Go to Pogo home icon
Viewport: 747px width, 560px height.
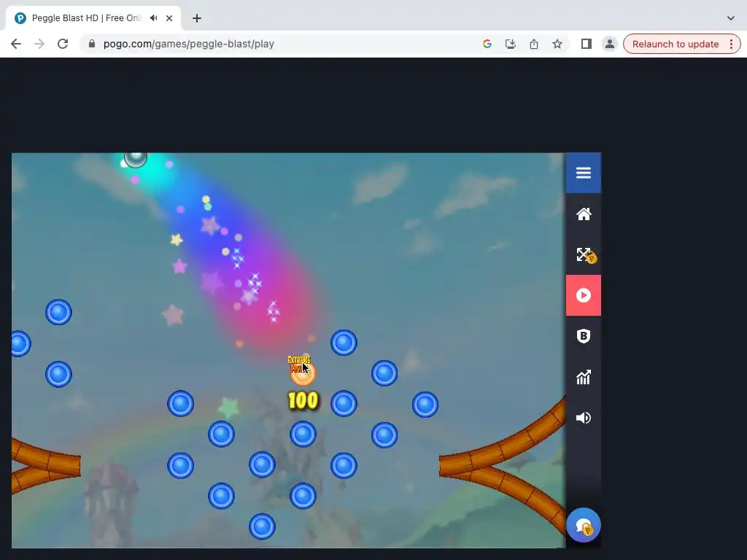click(583, 214)
